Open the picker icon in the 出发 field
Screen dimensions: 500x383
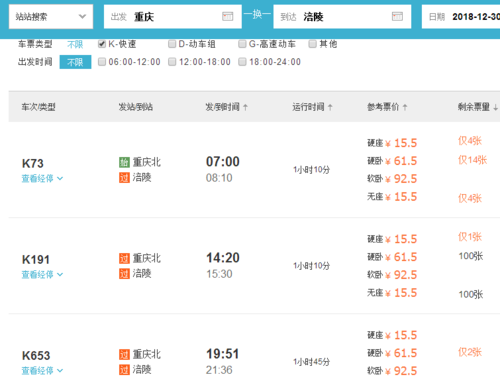pos(228,16)
